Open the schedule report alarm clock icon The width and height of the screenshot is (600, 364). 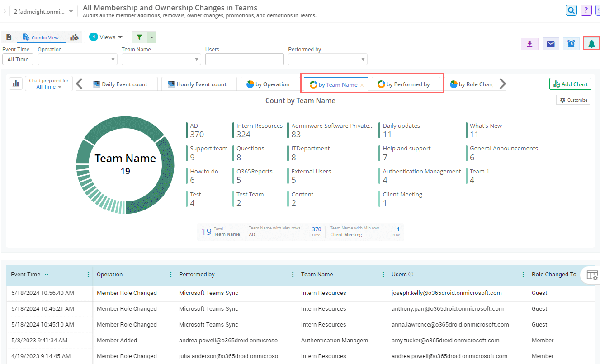click(571, 44)
